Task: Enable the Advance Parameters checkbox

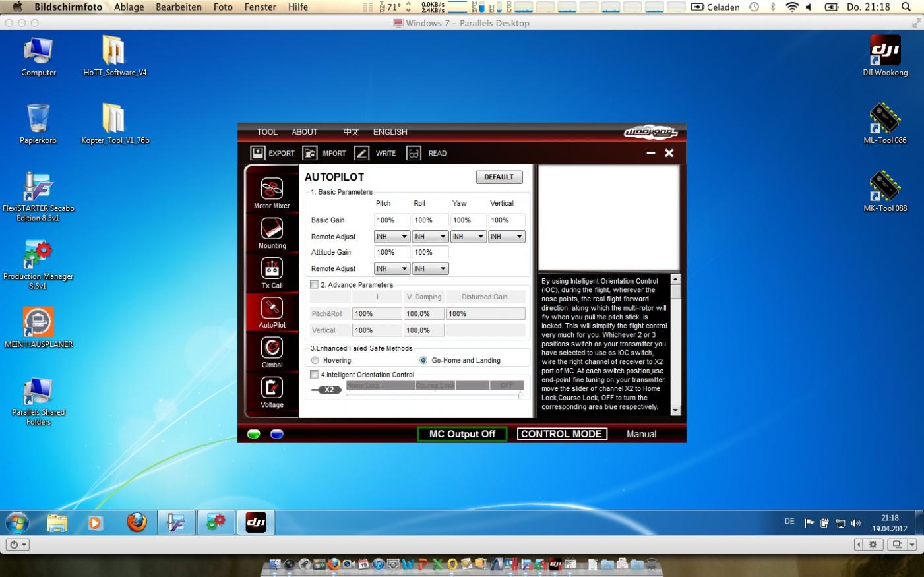Action: [x=315, y=285]
